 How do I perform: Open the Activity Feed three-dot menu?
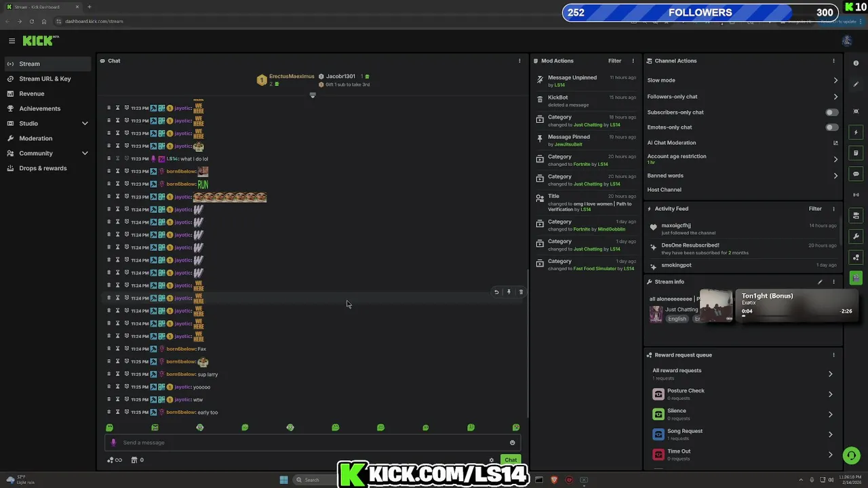[833, 209]
